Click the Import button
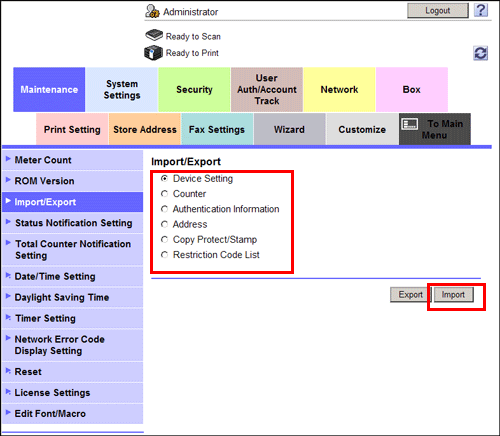500x436 pixels. click(x=453, y=295)
